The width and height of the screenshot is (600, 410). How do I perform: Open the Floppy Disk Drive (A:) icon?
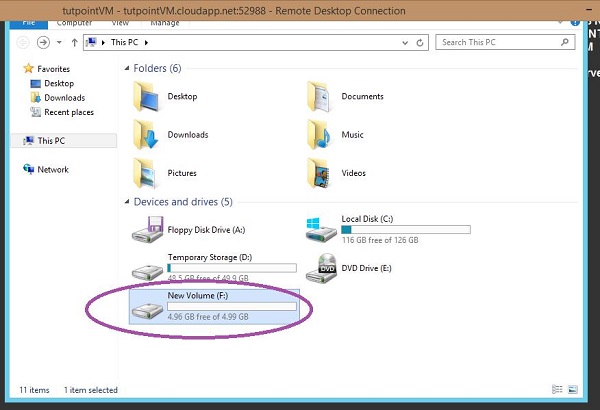click(151, 230)
